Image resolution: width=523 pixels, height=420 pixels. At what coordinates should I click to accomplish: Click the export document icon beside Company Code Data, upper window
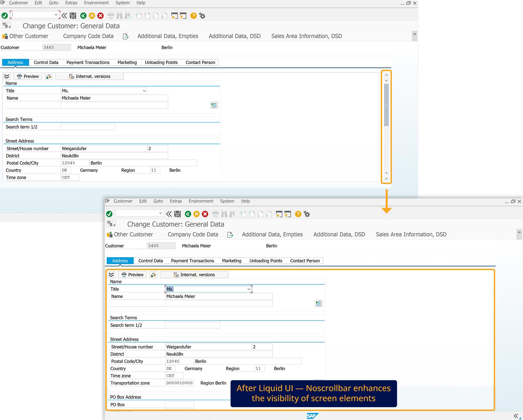pos(126,36)
